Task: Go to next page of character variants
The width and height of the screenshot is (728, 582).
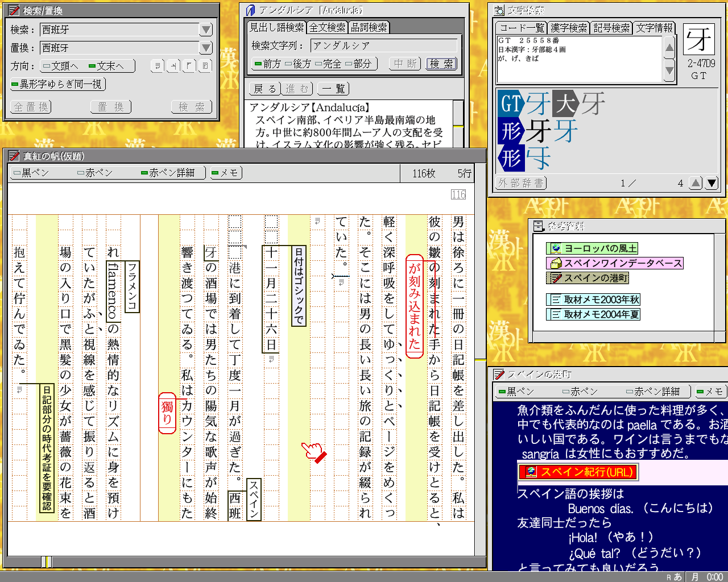Action: tap(711, 183)
